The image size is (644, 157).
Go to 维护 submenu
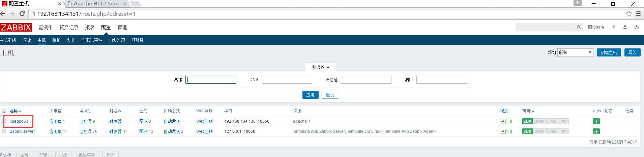click(57, 40)
